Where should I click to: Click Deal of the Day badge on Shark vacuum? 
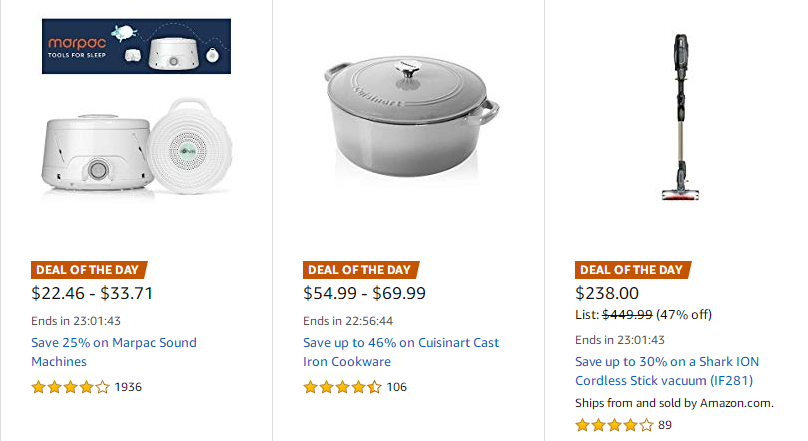point(633,270)
